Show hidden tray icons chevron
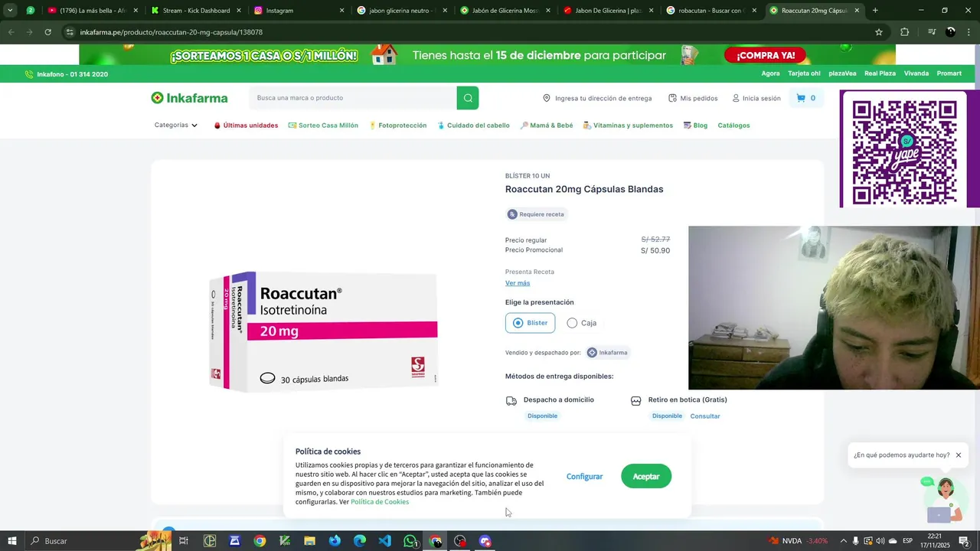Viewport: 980px width, 551px height. point(844,541)
